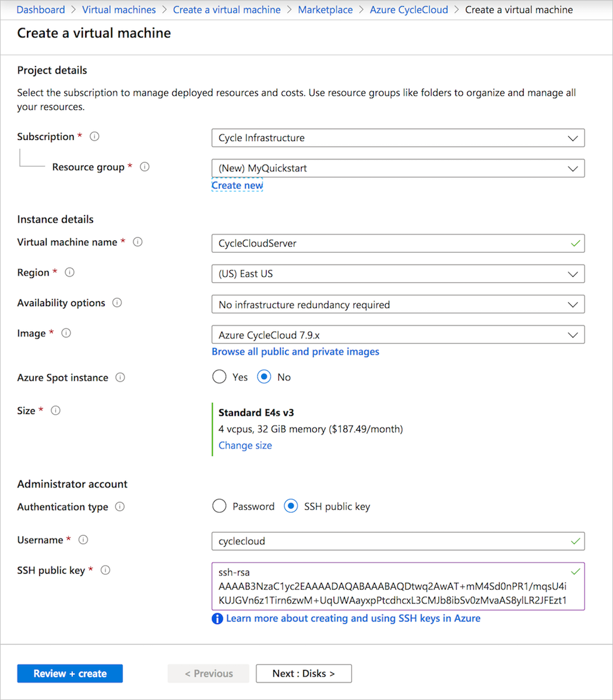This screenshot has width=613, height=700.
Task: Click the Review + create button
Action: coord(69,673)
